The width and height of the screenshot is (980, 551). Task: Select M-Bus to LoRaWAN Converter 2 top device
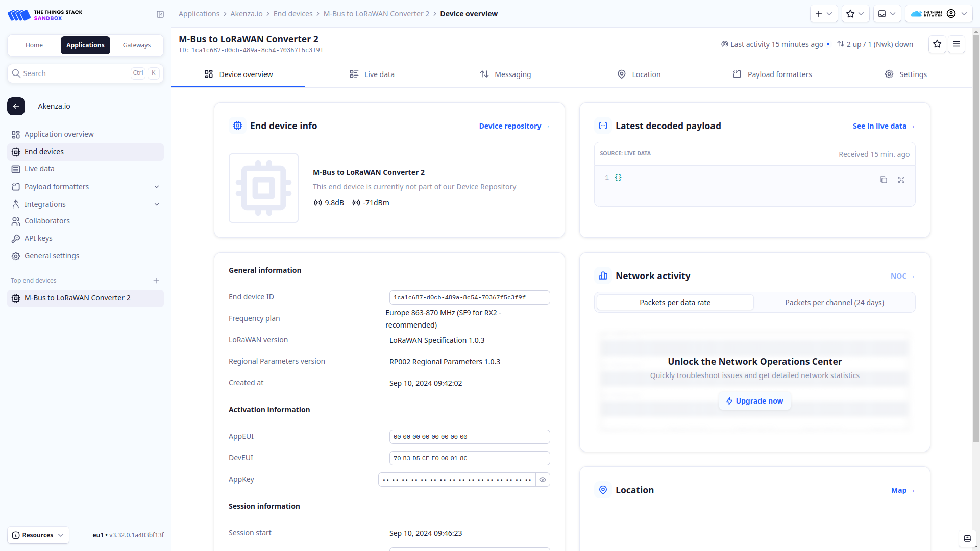pyautogui.click(x=85, y=298)
